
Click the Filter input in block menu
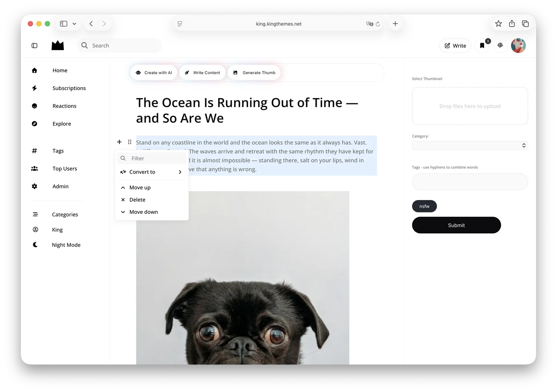point(152,158)
